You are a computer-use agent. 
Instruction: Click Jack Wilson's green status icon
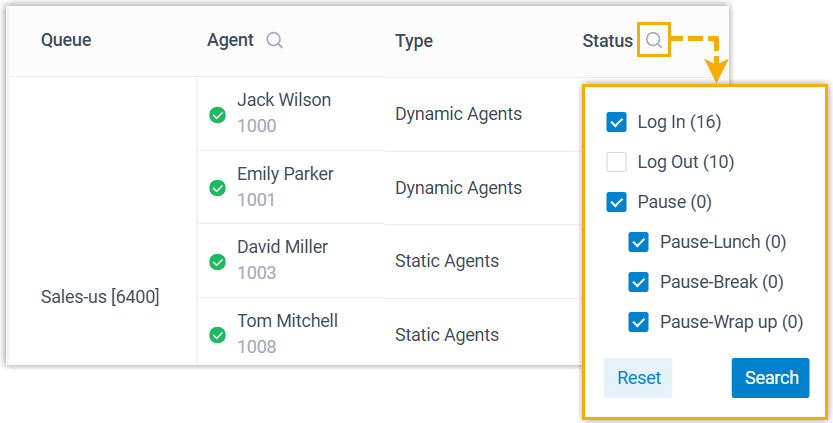(217, 115)
